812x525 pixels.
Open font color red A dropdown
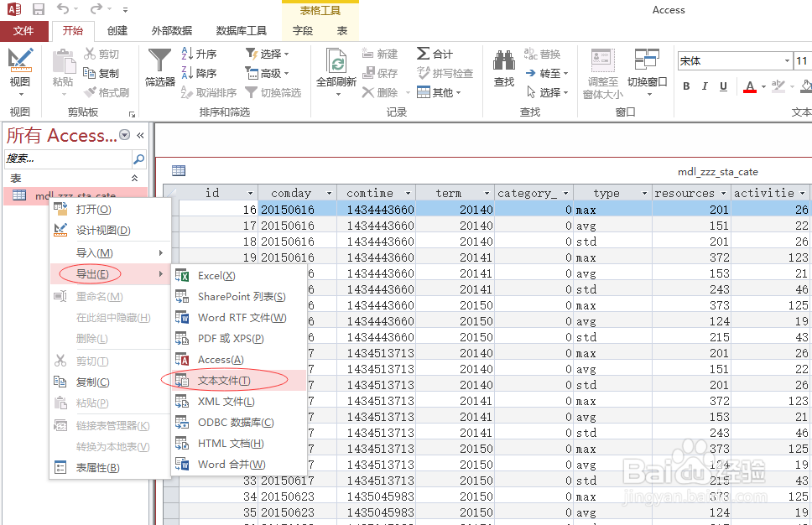coord(764,86)
